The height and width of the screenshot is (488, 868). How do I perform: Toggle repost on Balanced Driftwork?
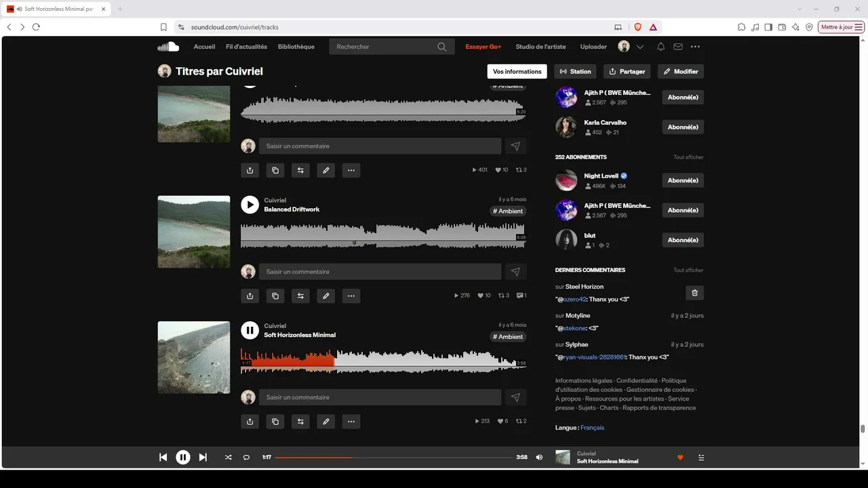(x=300, y=296)
